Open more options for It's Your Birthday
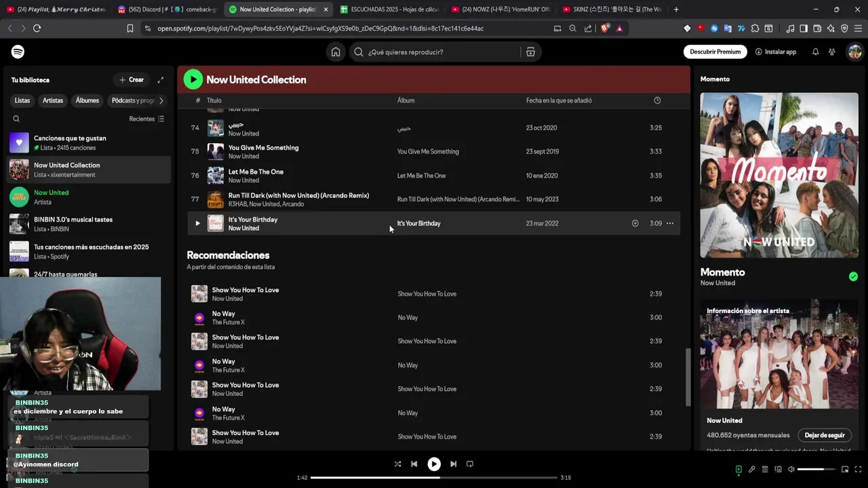 click(670, 223)
